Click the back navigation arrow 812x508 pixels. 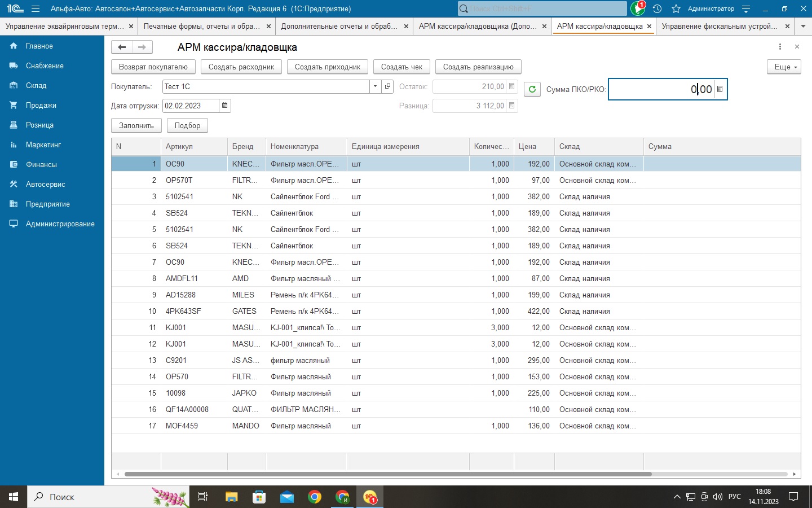click(x=122, y=47)
